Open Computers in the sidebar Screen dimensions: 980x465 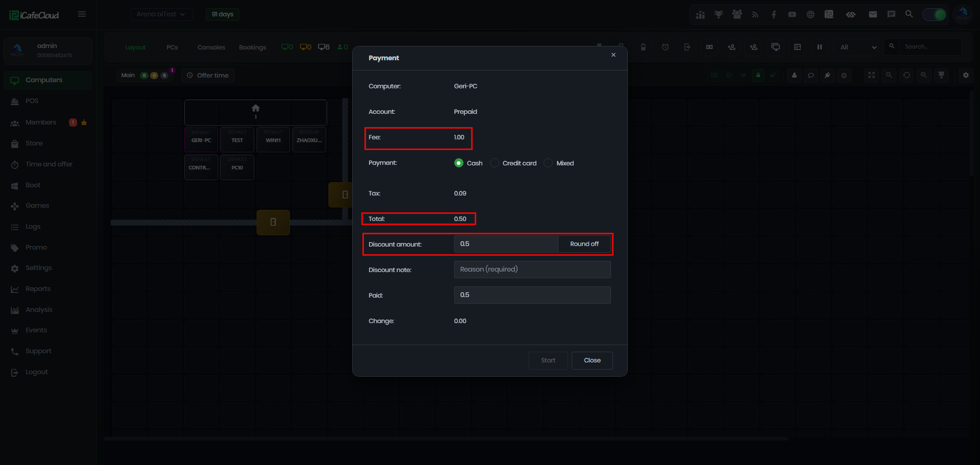48,80
